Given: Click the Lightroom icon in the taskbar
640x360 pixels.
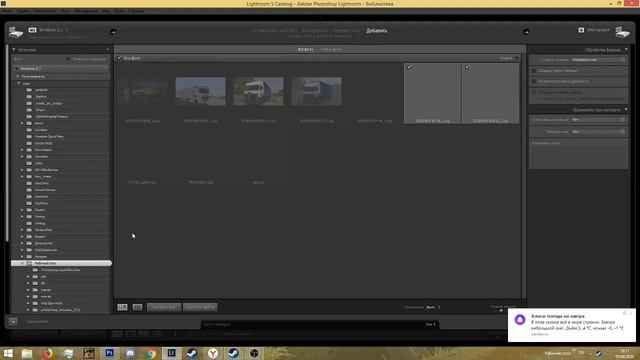Looking at the screenshot, I should coord(171,353).
